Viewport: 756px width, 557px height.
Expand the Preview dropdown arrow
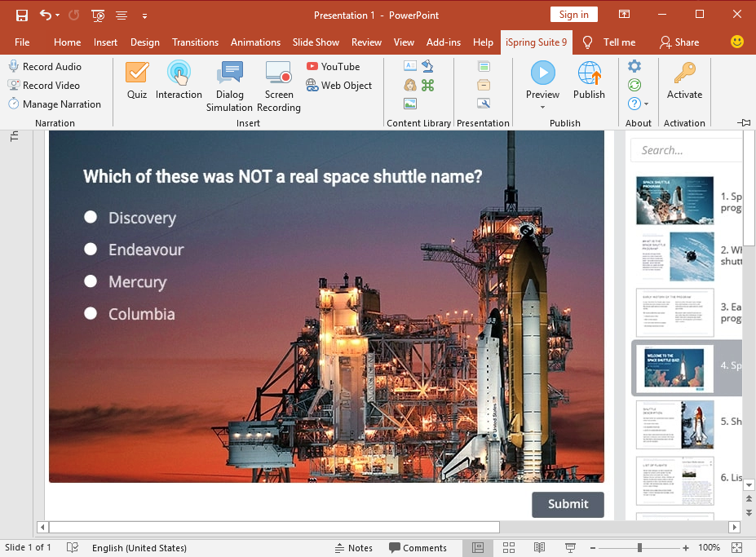(542, 108)
